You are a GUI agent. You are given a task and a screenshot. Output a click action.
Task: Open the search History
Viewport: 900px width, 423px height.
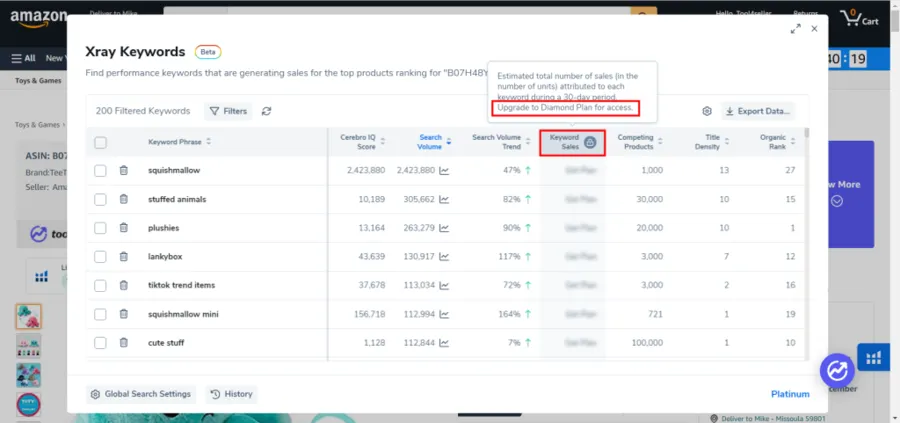(231, 394)
